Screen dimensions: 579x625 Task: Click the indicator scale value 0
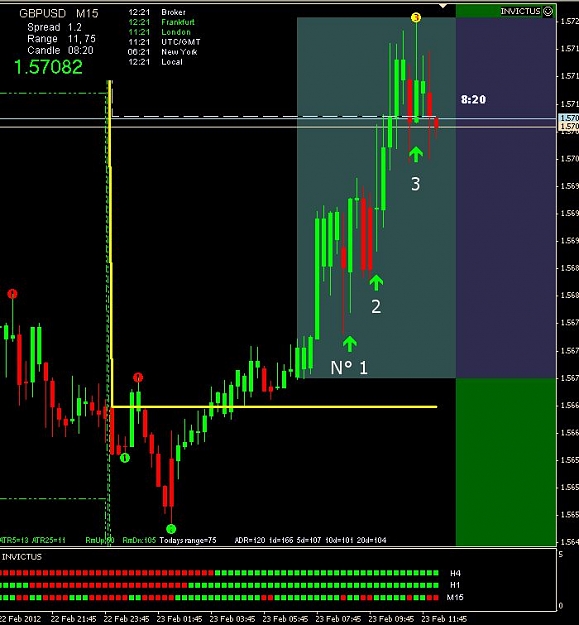point(561,606)
